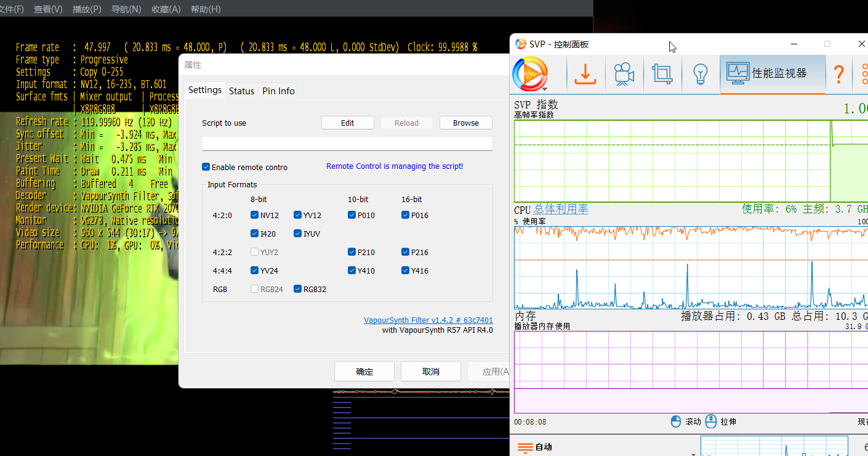Toggle the Y416 format checkbox
The height and width of the screenshot is (456, 868).
[x=406, y=271]
